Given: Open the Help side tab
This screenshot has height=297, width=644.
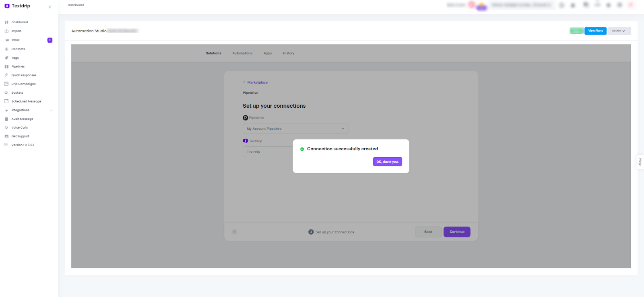Looking at the screenshot, I should [x=640, y=162].
